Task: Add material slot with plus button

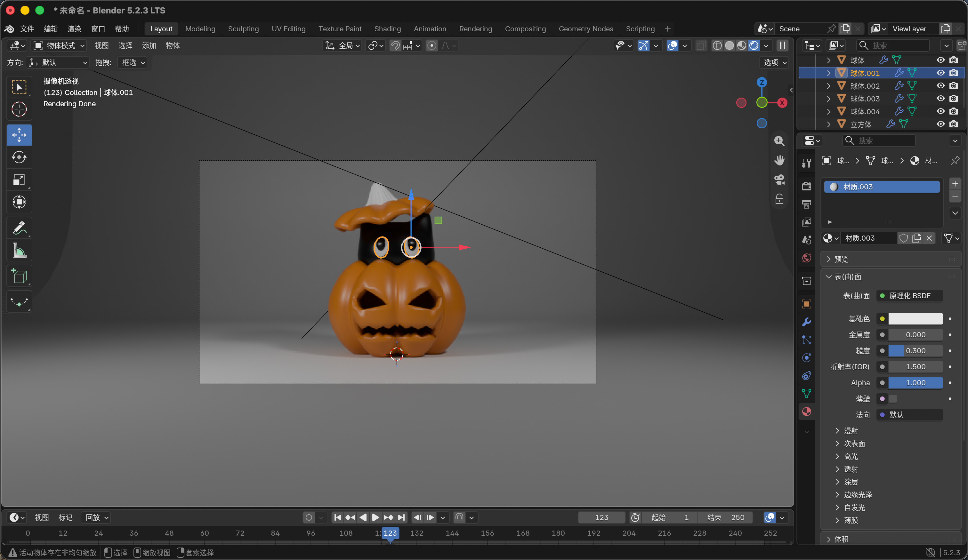Action: point(955,184)
